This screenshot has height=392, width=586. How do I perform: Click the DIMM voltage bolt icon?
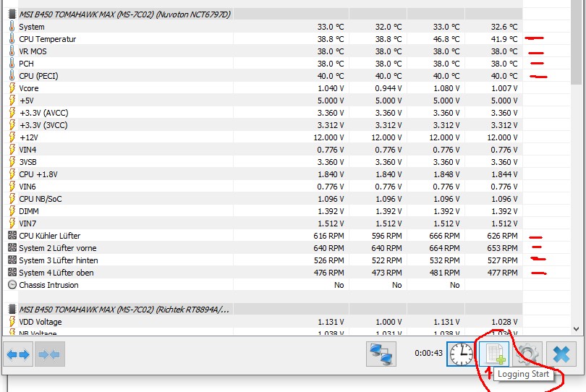[x=12, y=211]
